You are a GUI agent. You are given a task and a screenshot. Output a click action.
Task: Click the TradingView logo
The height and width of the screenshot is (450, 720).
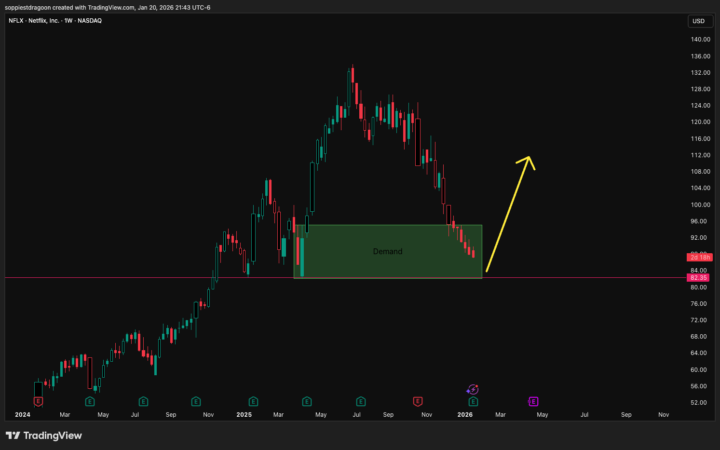pos(44,435)
